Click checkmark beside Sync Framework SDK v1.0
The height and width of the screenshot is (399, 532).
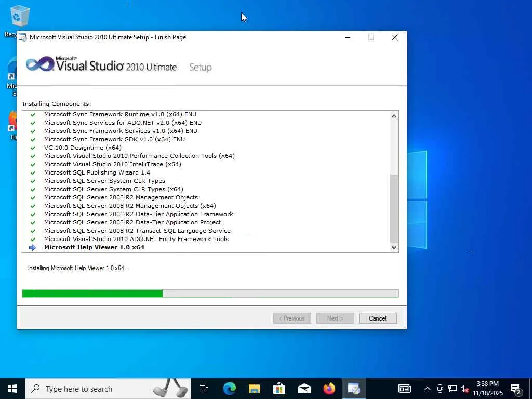33,139
